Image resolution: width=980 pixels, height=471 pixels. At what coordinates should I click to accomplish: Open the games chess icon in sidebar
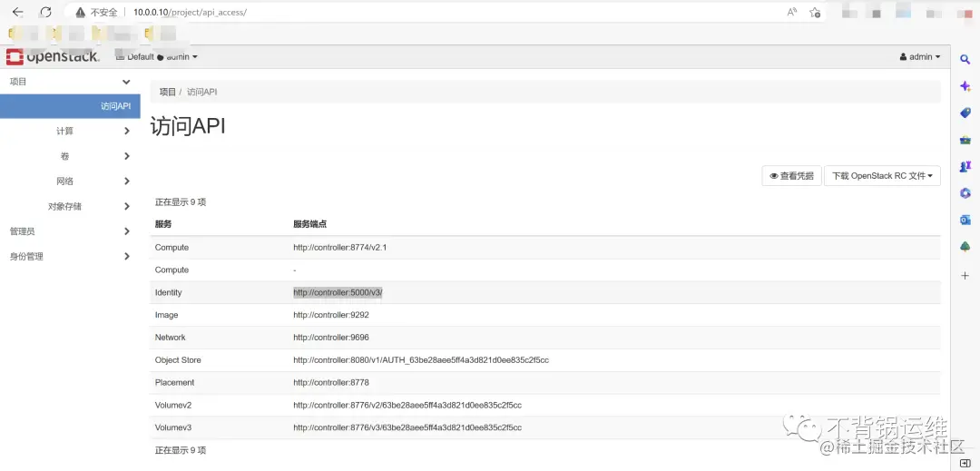click(x=965, y=167)
